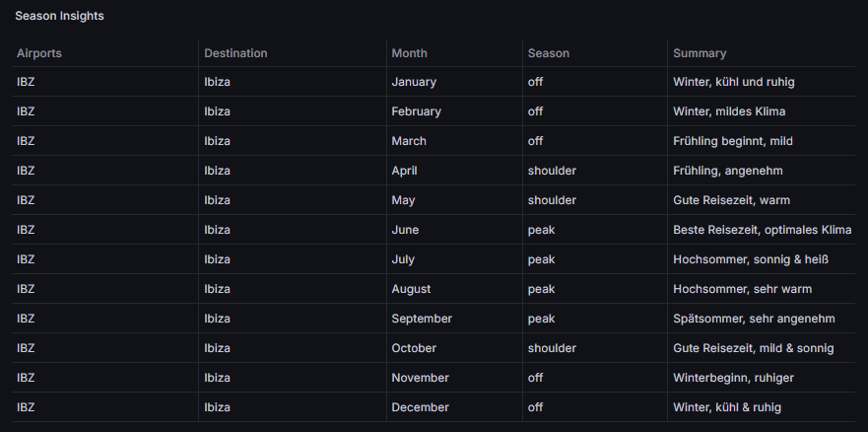Select the March month cell
This screenshot has width=868, height=432.
point(409,141)
